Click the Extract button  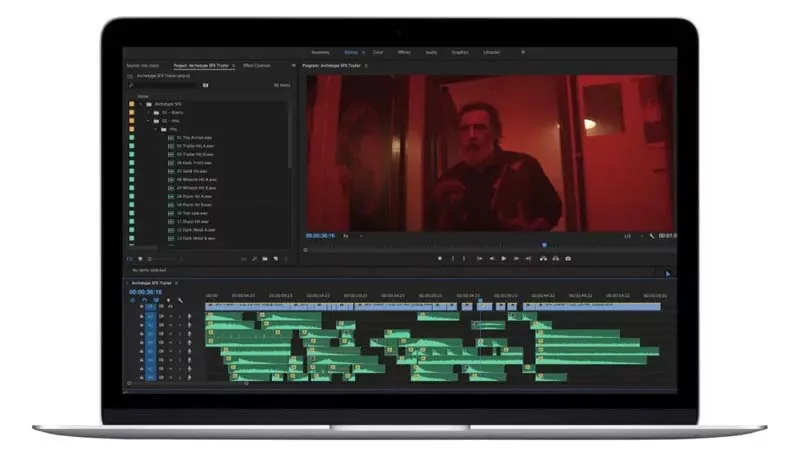pyautogui.click(x=556, y=259)
